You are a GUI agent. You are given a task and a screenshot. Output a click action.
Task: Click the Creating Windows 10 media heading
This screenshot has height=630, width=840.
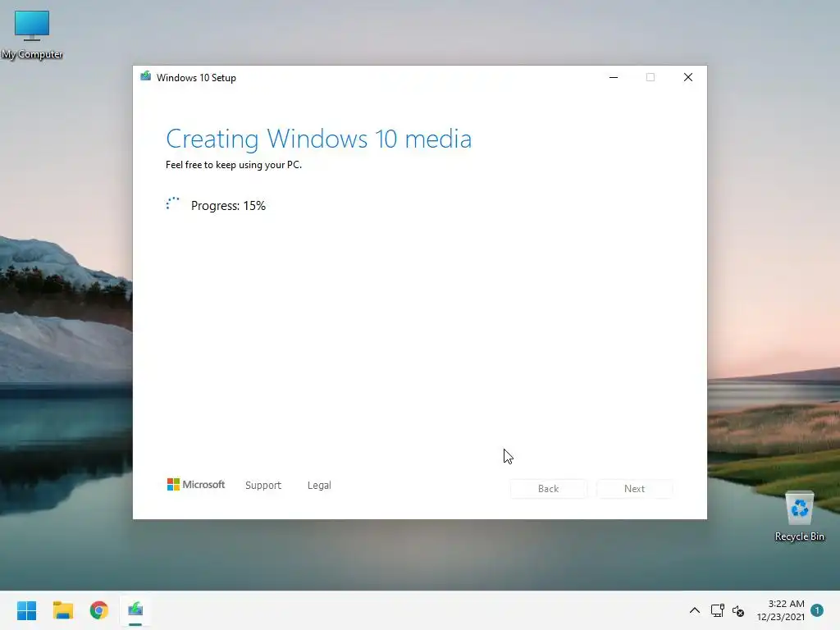pyautogui.click(x=319, y=139)
